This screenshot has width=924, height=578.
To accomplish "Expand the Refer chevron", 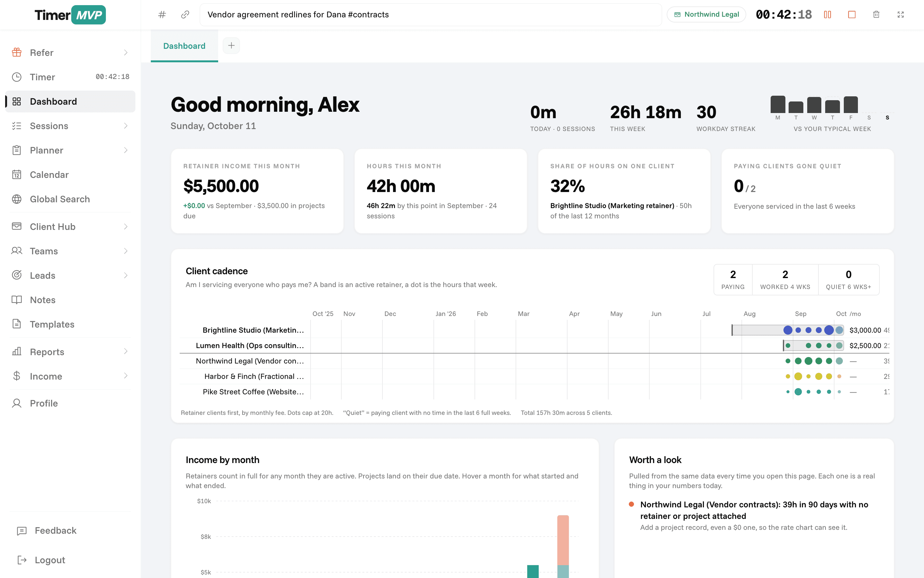I will click(126, 52).
